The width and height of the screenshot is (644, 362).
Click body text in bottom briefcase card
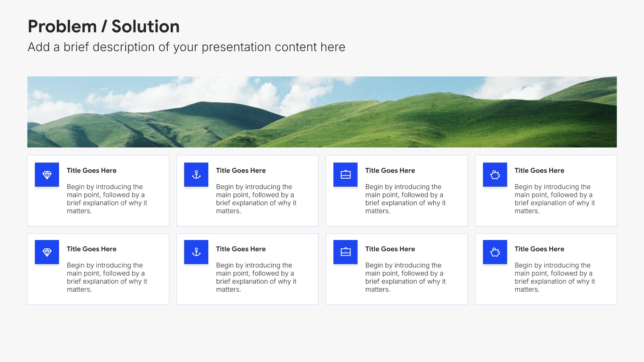click(x=406, y=277)
